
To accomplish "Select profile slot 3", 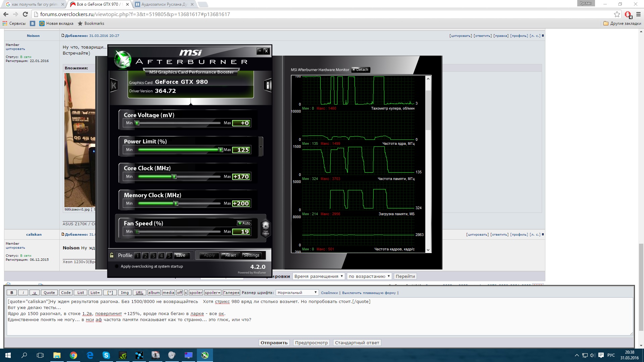I will point(153,256).
